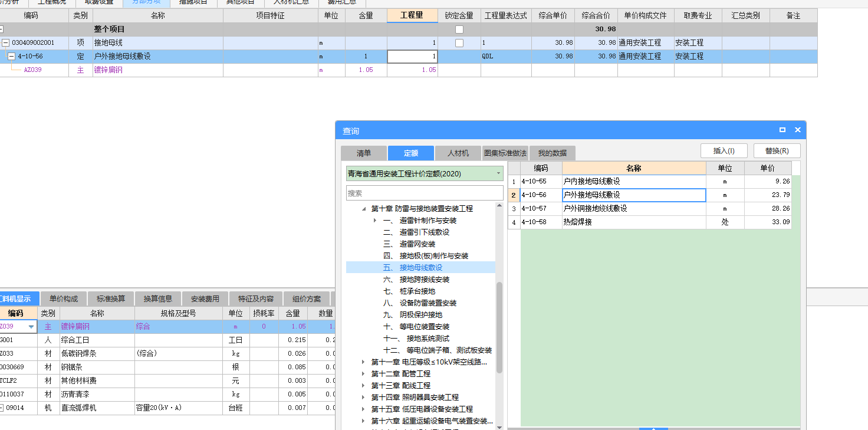Expand the 一、避雷针制作与安装 node
Image resolution: width=868 pixels, height=430 pixels.
coord(375,221)
